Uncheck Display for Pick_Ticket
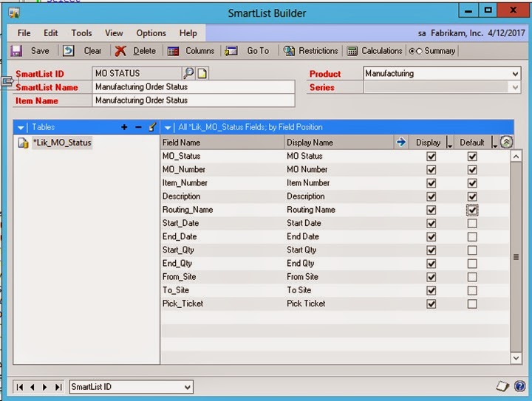Image resolution: width=532 pixels, height=401 pixels. point(432,304)
